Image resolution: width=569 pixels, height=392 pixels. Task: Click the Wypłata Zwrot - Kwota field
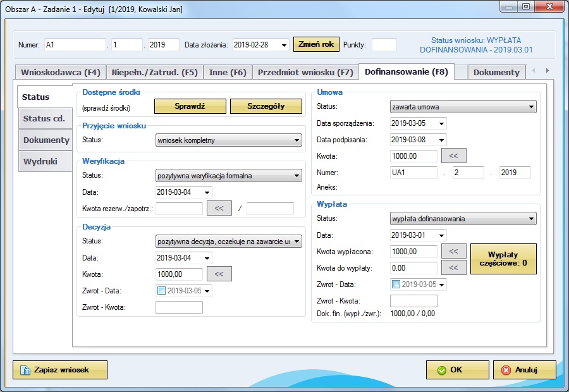click(413, 301)
